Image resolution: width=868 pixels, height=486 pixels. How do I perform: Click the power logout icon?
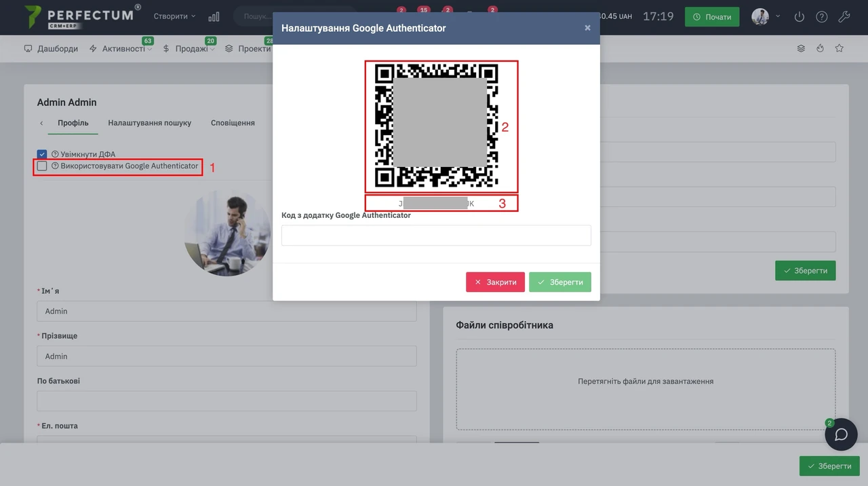point(800,16)
